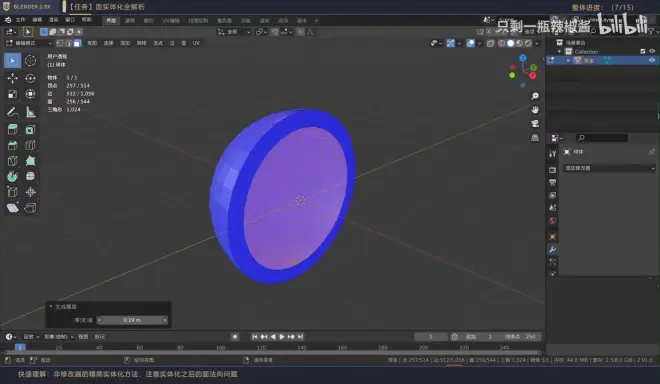
Task: Switch to wireframe viewport shading
Action: [502, 43]
